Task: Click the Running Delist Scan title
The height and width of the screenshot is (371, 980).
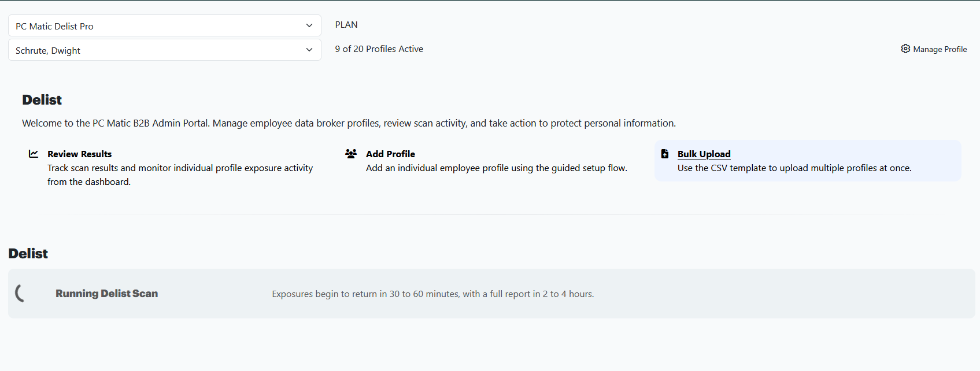Action: [106, 294]
